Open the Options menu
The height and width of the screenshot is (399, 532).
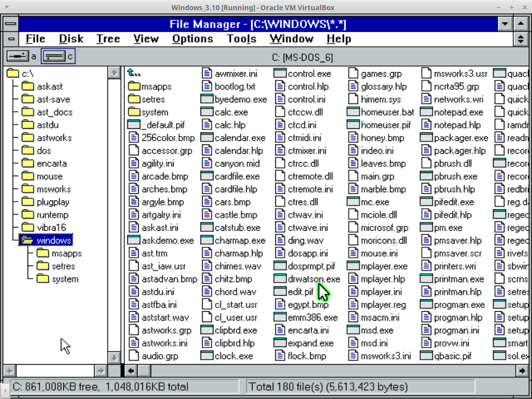(192, 39)
